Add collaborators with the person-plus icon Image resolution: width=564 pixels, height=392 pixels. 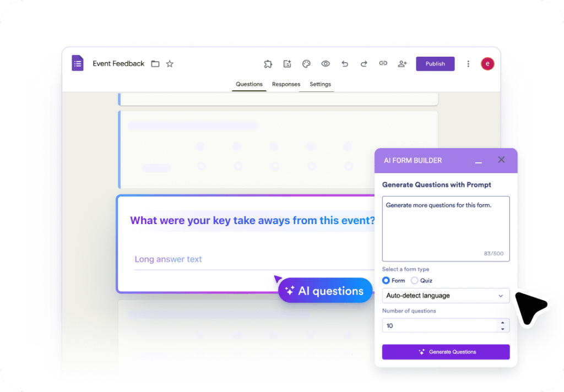coord(402,63)
